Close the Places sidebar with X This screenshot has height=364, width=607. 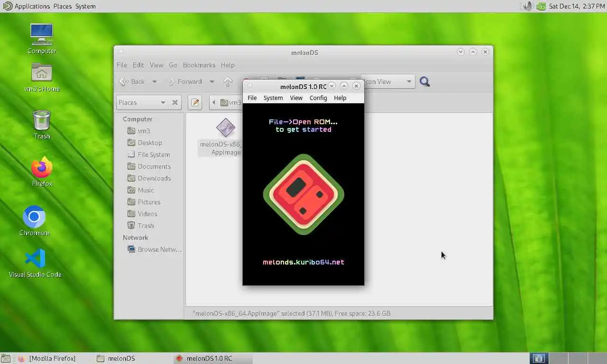coord(175,102)
